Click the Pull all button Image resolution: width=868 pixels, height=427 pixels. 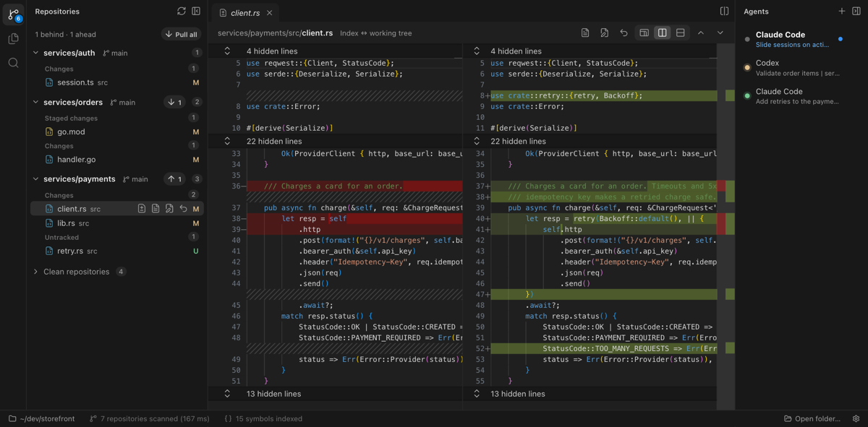[181, 35]
